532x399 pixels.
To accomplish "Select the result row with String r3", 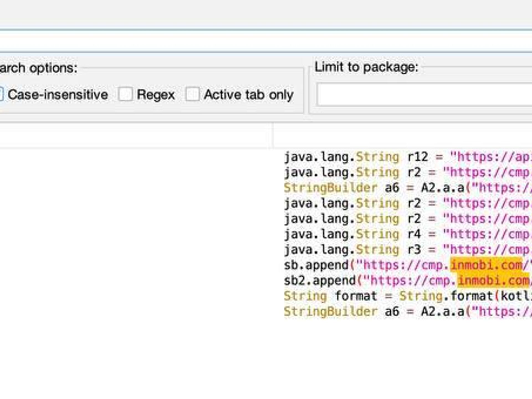I will pyautogui.click(x=408, y=250).
